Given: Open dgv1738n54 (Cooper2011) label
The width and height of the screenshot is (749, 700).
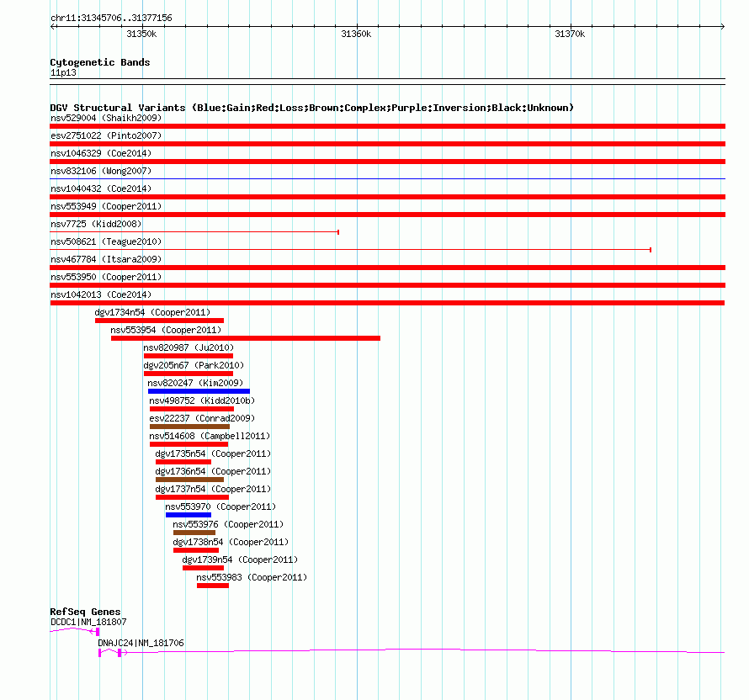Looking at the screenshot, I should [231, 542].
